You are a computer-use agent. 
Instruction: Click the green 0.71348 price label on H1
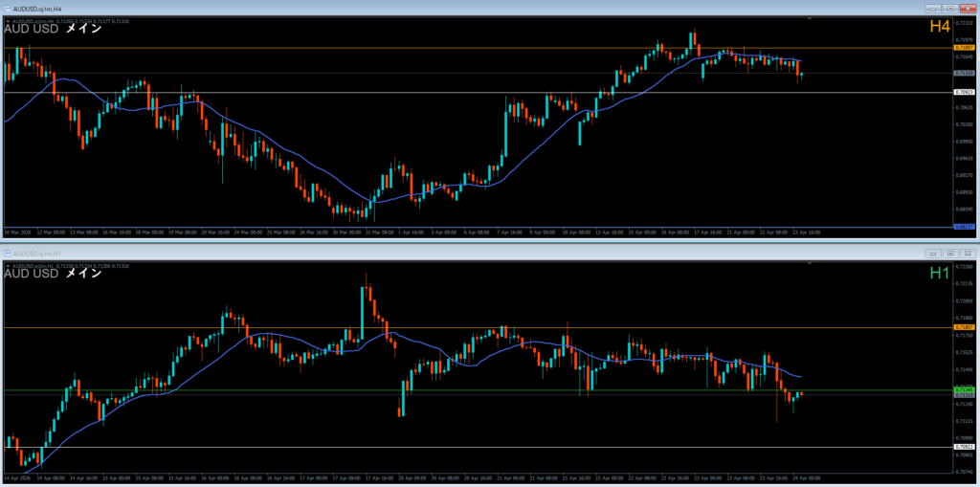point(965,389)
